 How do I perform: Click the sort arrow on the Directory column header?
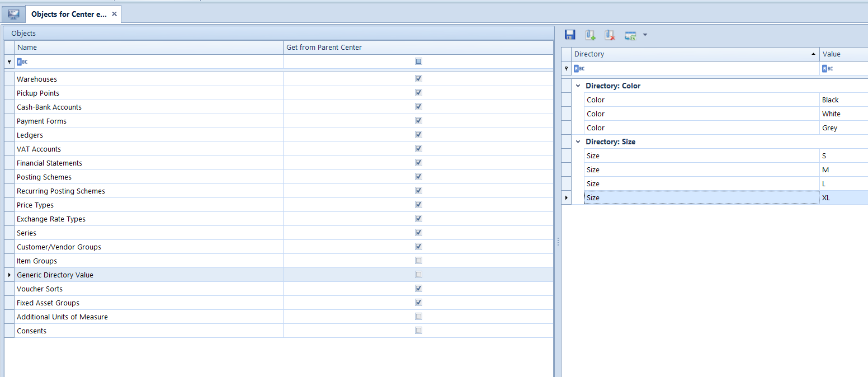point(813,54)
